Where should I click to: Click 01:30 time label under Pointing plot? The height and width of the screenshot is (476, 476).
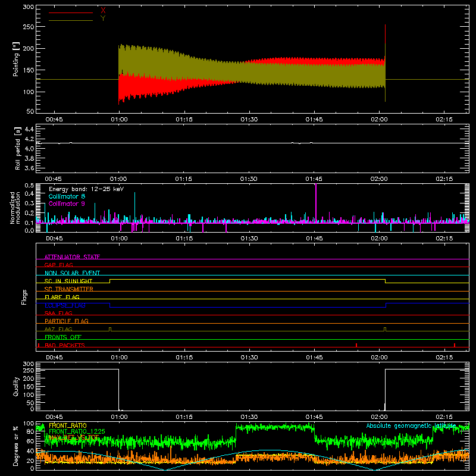click(x=249, y=120)
